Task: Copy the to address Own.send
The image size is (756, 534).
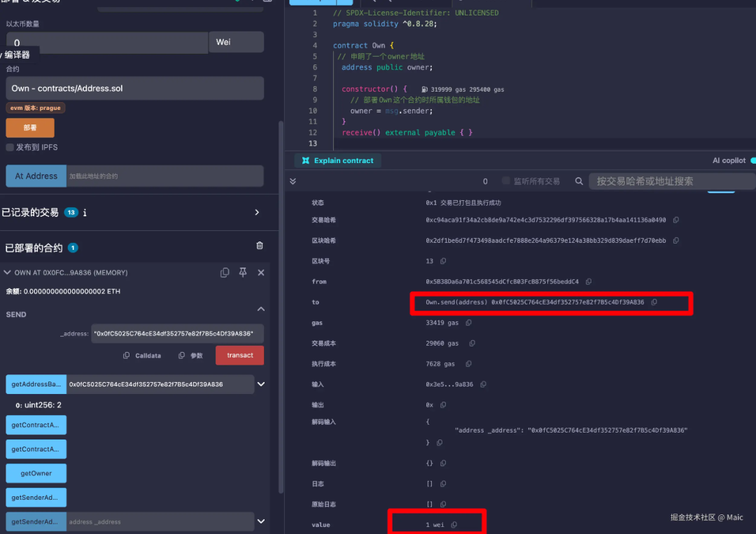Action: [654, 302]
